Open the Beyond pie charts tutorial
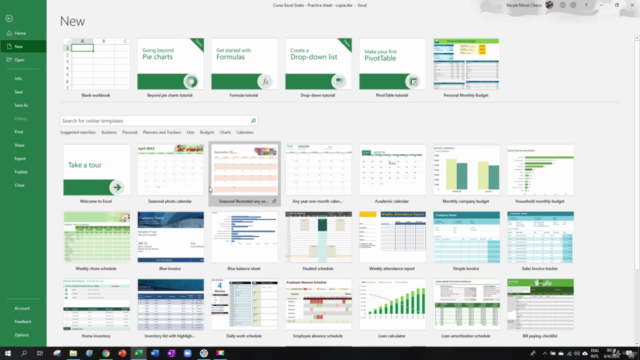The width and height of the screenshot is (640, 360). coord(170,68)
